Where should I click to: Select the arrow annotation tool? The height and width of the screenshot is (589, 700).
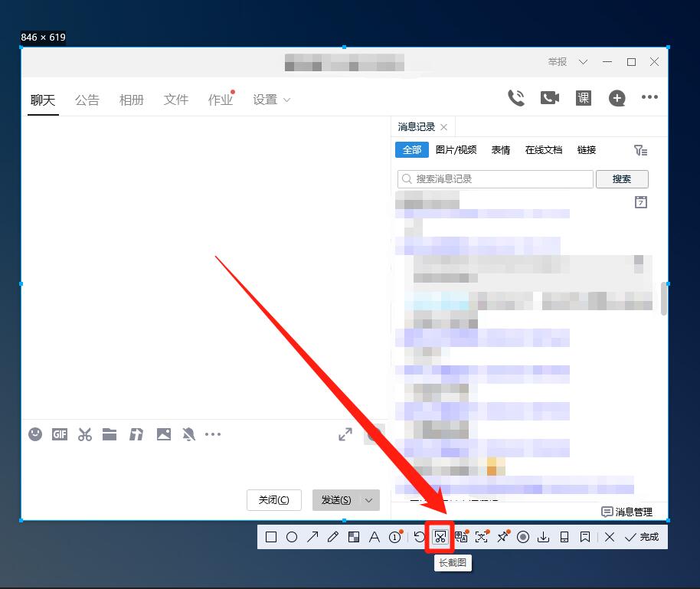point(312,537)
